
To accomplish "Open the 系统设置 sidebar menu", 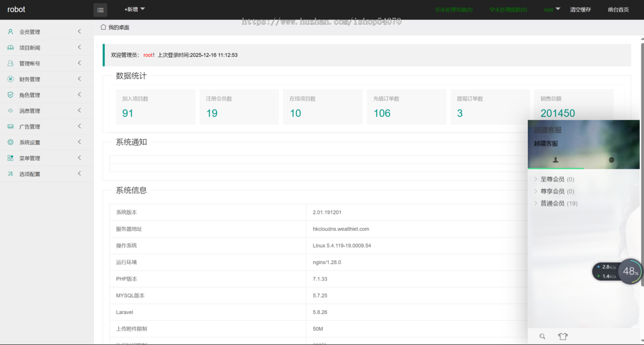I will click(47, 142).
